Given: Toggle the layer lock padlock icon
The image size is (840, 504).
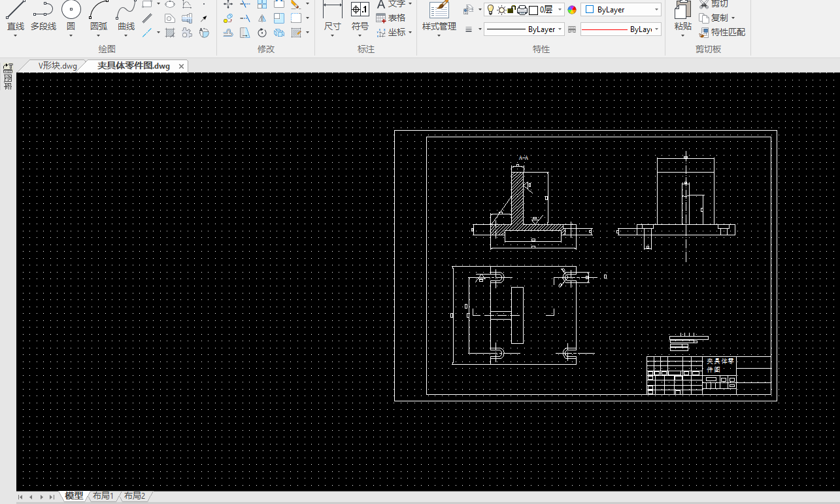Looking at the screenshot, I should (512, 10).
